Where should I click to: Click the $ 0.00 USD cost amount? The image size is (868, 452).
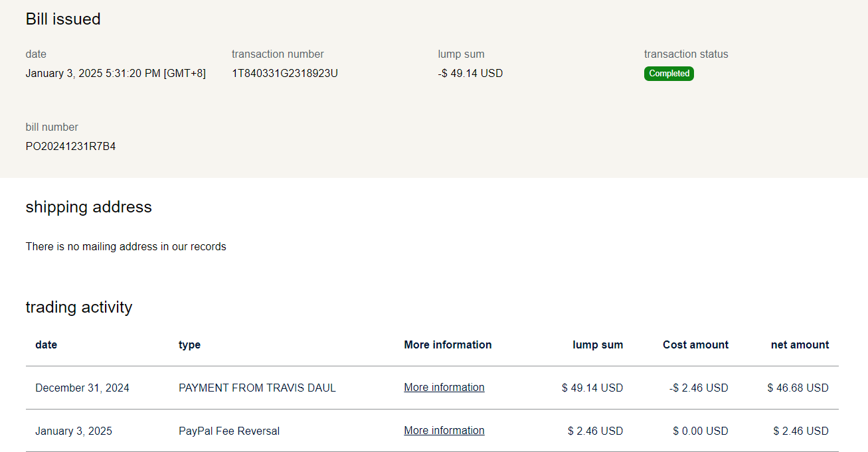[700, 431]
